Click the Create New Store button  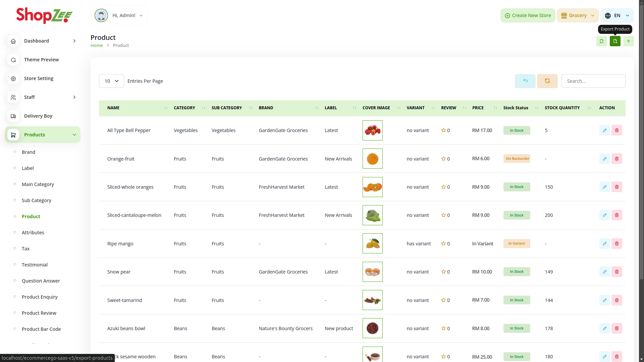pos(528,15)
